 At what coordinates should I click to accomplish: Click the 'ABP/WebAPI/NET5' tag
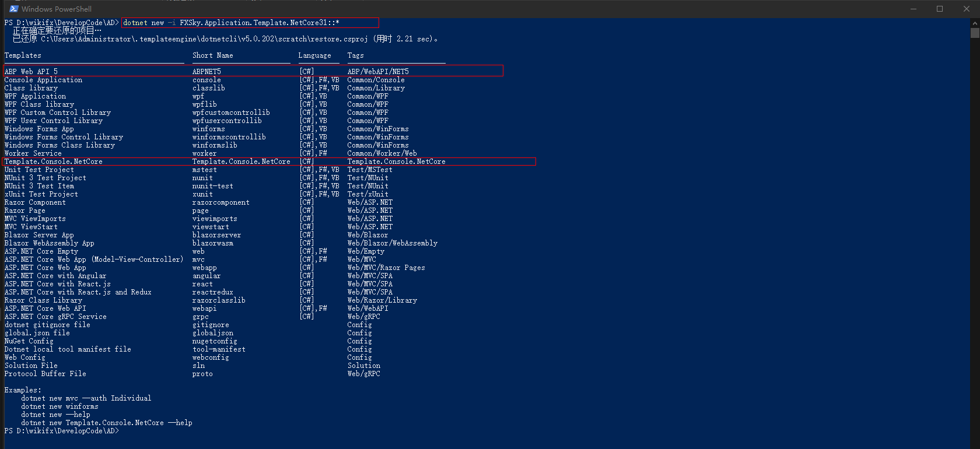point(378,72)
